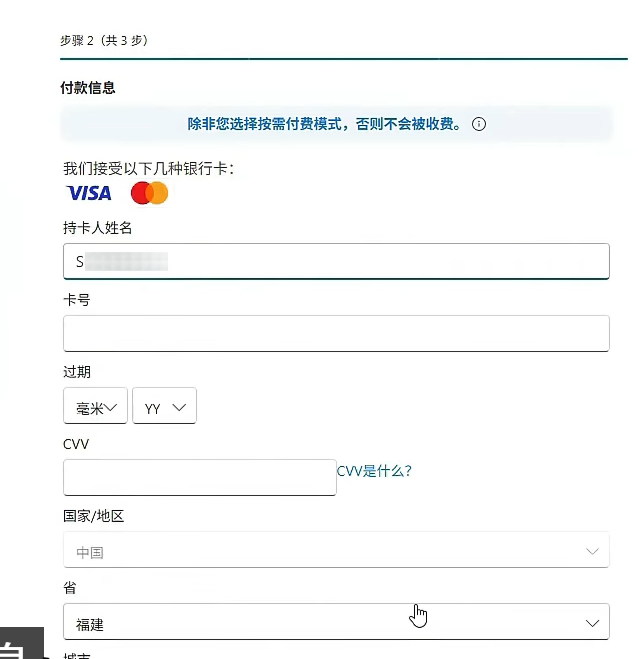Screen dimensions: 638x659
Task: Click the accepted bank cards caption text
Action: pyautogui.click(x=149, y=168)
